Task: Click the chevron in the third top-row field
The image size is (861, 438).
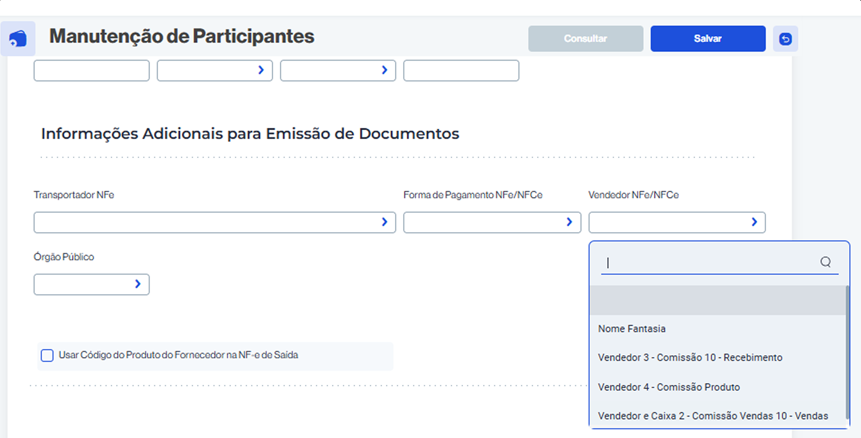Action: [384, 70]
